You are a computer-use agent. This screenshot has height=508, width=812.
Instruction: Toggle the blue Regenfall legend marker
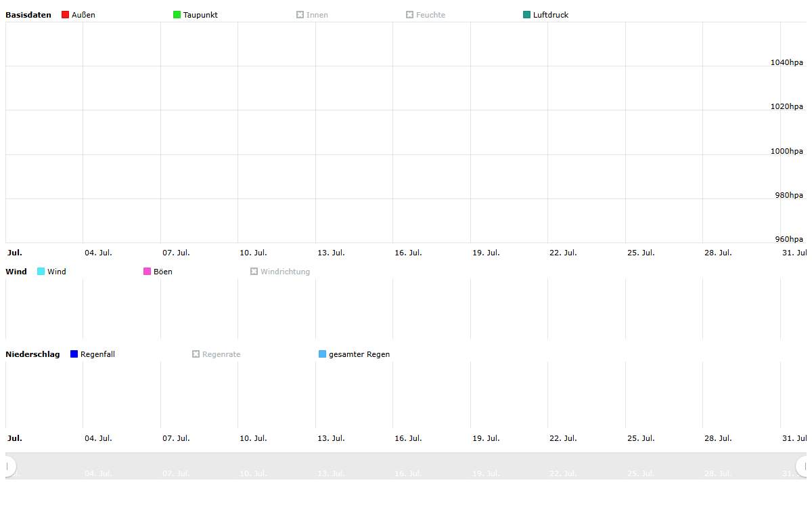[x=74, y=354]
